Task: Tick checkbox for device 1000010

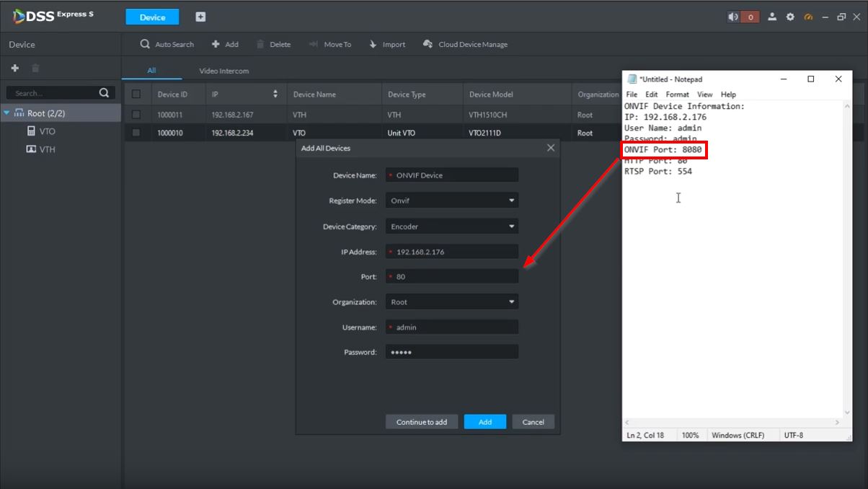Action: pos(136,133)
